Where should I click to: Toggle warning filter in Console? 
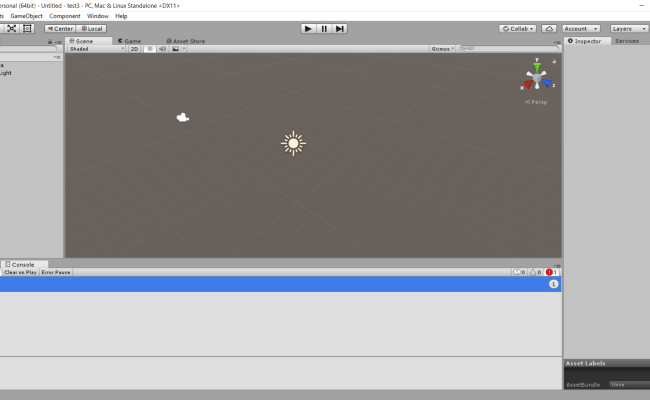pyautogui.click(x=535, y=272)
